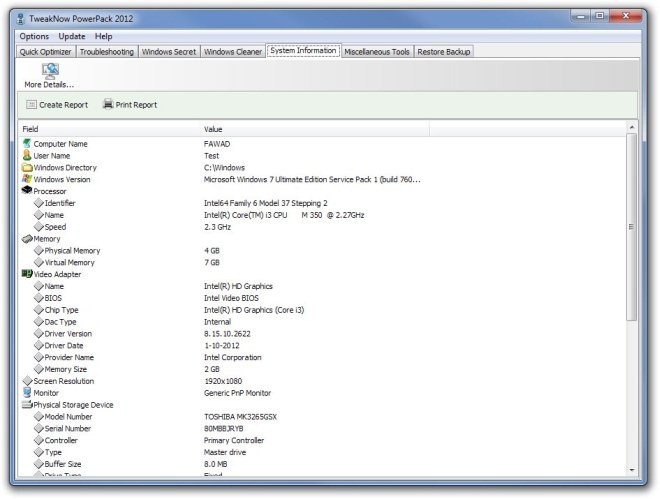Select the Master drive type value

pyautogui.click(x=225, y=452)
